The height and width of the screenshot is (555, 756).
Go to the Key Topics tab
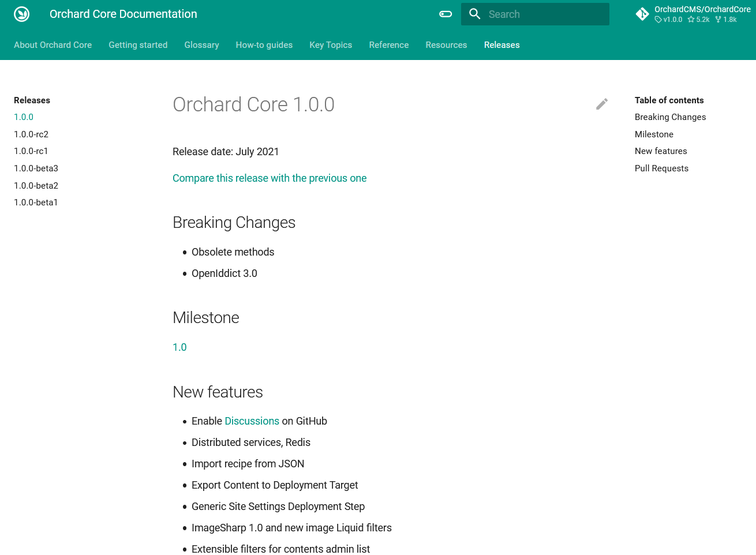pyautogui.click(x=331, y=45)
